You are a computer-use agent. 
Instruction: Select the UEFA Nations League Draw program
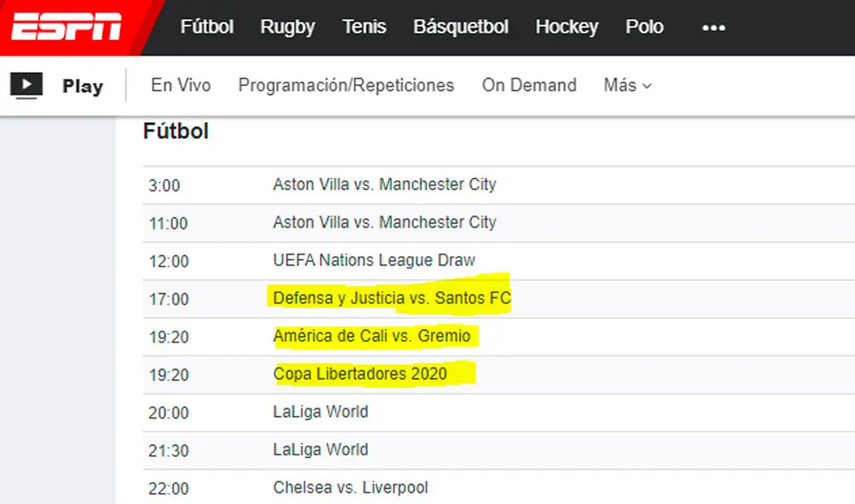pos(374,261)
